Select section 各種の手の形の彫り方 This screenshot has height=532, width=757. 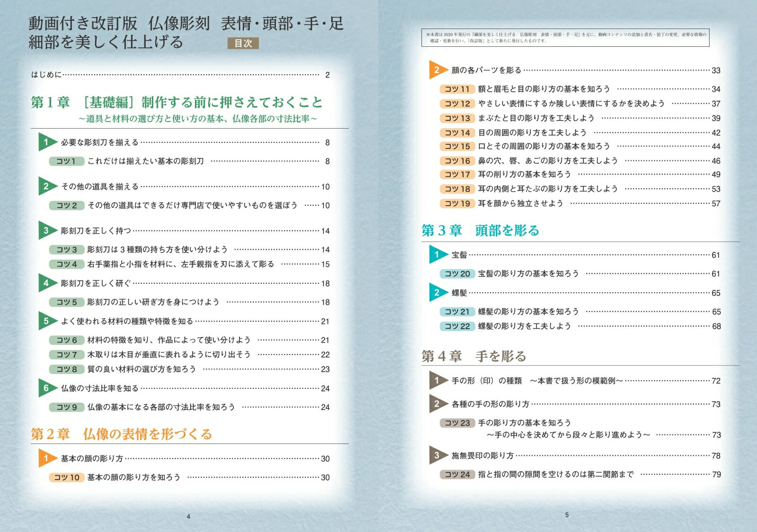coord(575,404)
